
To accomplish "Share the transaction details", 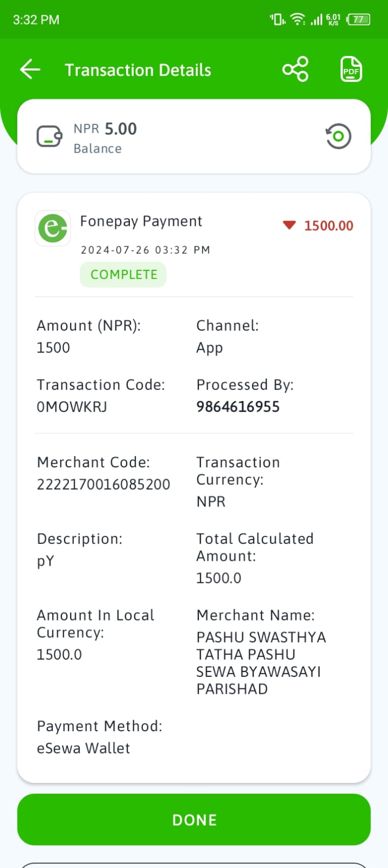I will pyautogui.click(x=295, y=69).
